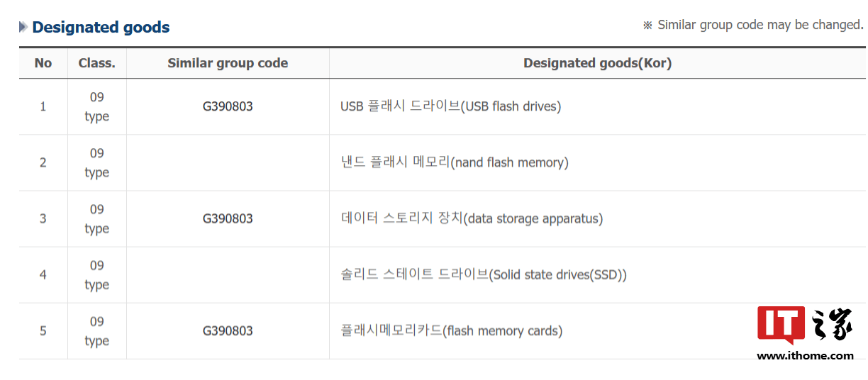Select the nand flash memory entry
The height and width of the screenshot is (380, 868).
[455, 162]
